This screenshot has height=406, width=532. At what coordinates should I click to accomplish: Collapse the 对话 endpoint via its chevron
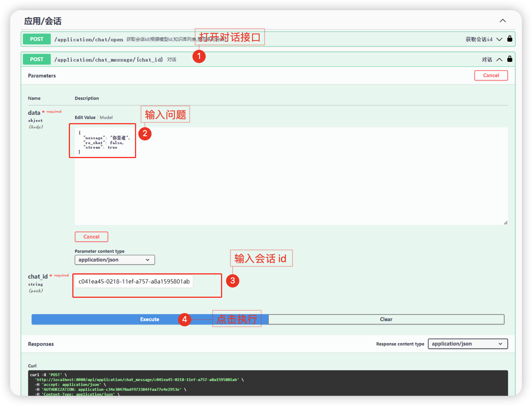coord(499,59)
